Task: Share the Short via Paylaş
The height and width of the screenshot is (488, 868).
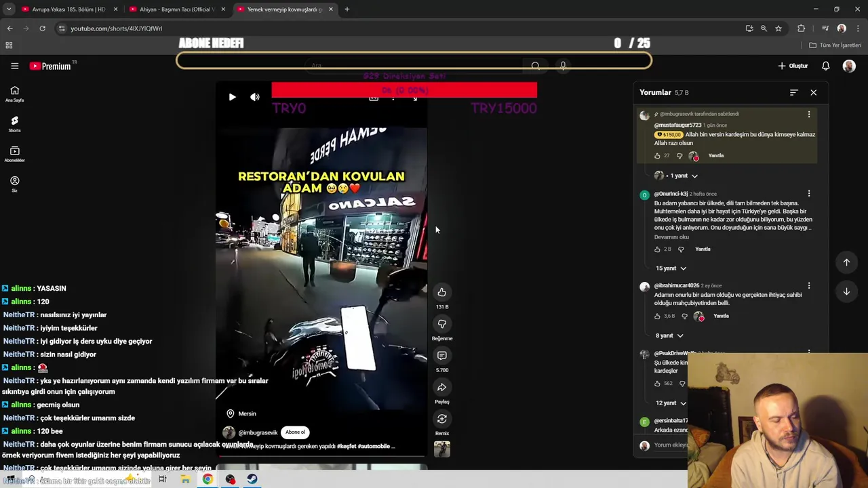Action: pyautogui.click(x=441, y=387)
